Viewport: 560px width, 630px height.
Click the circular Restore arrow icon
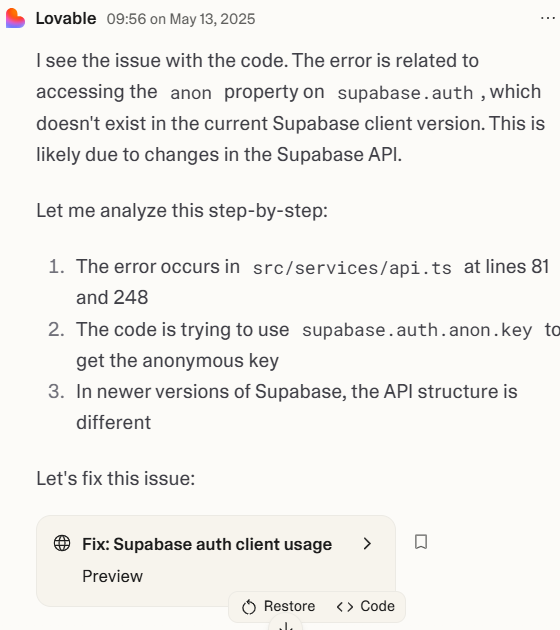pyautogui.click(x=249, y=607)
